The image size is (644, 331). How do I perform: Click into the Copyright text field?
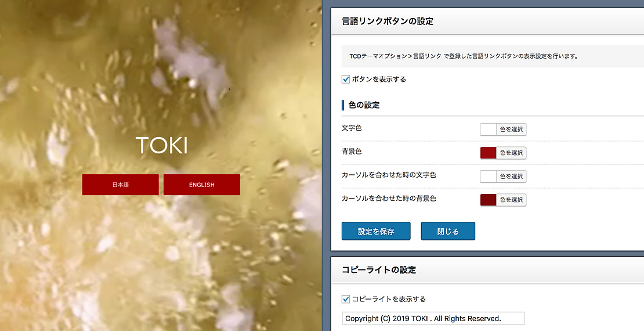[433, 318]
